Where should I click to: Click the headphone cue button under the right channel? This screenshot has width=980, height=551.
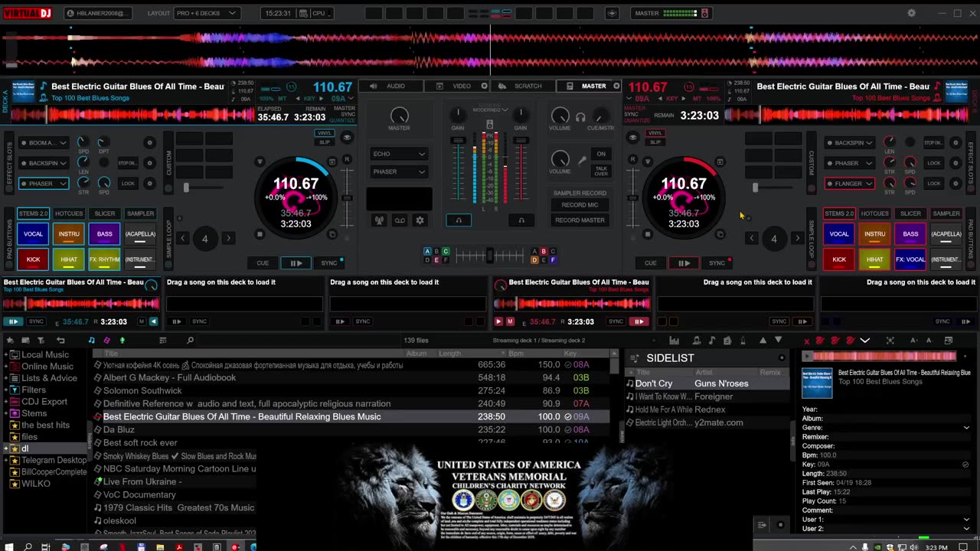pyautogui.click(x=521, y=220)
